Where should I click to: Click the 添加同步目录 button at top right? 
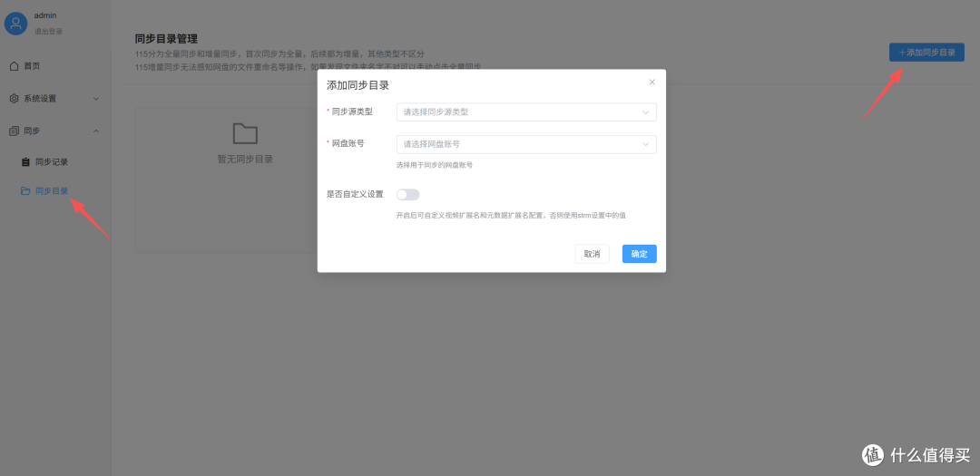click(x=926, y=53)
